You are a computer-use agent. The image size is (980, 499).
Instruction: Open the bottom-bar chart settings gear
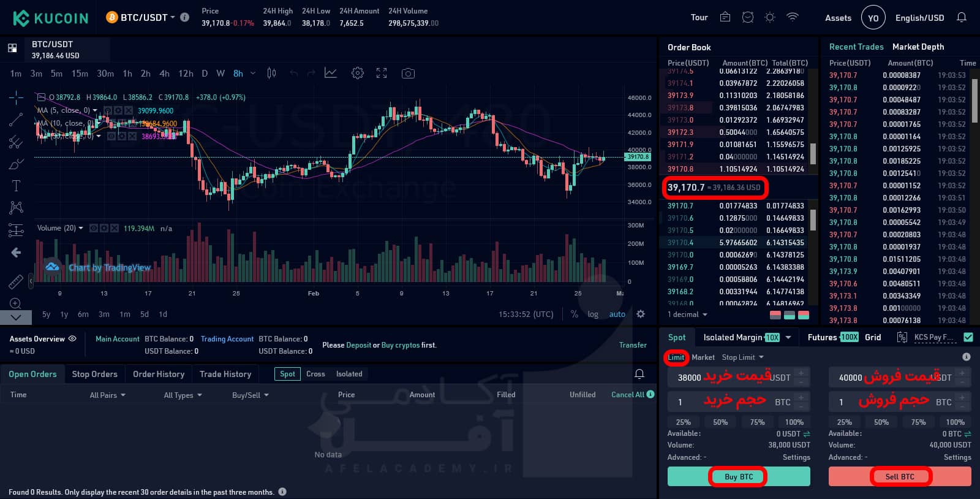pyautogui.click(x=641, y=314)
